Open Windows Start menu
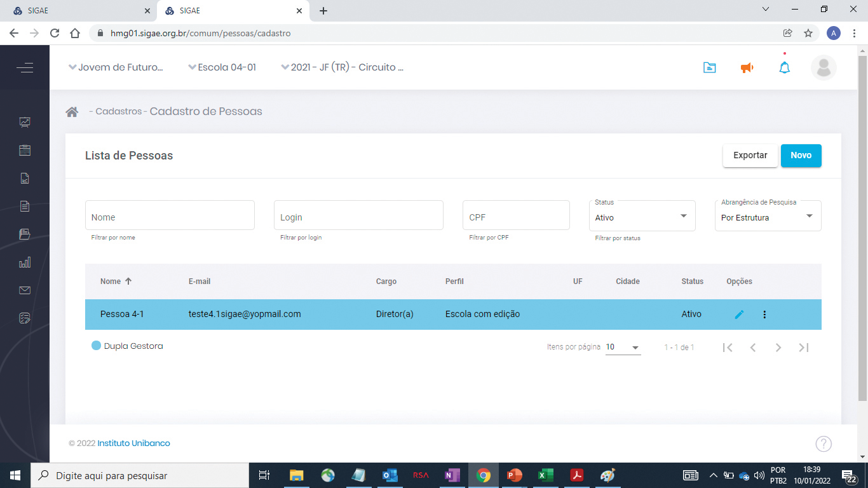Image resolution: width=868 pixels, height=488 pixels. coord(15,475)
